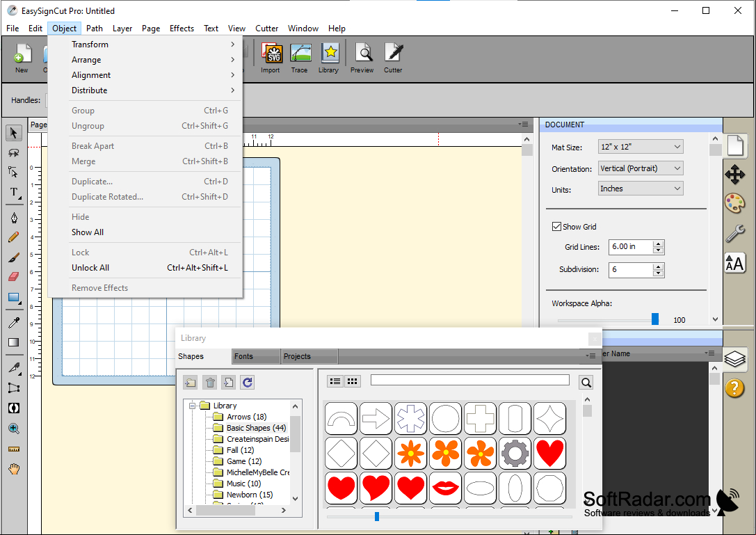Switch to the Fonts tab
The height and width of the screenshot is (535, 756).
point(256,356)
